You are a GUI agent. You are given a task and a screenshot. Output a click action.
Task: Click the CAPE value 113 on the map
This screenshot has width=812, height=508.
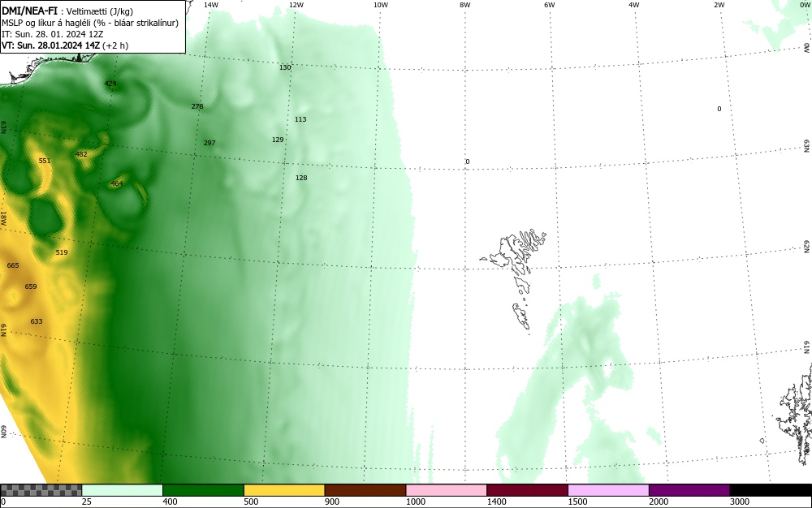pos(300,119)
